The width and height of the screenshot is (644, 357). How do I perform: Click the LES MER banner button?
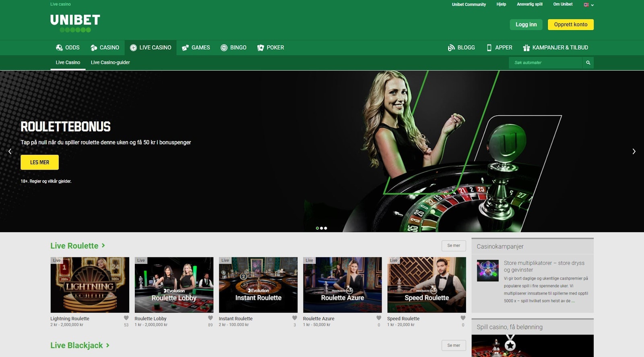click(x=39, y=162)
